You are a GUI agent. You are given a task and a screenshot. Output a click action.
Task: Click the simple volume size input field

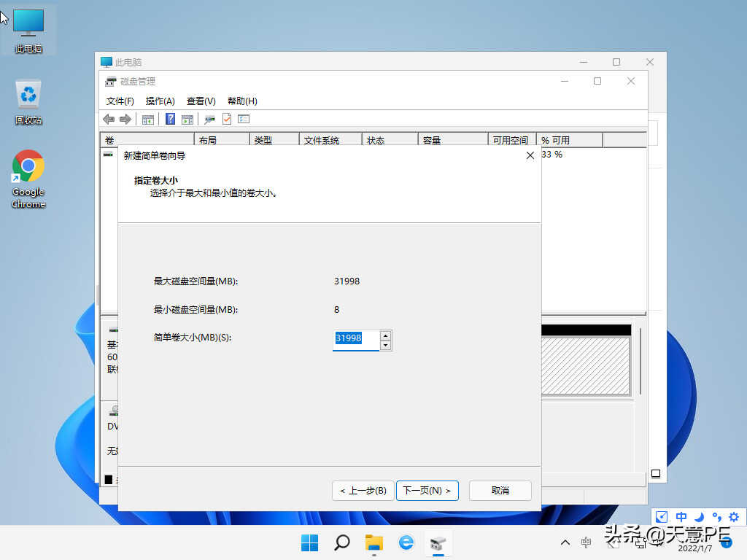(x=356, y=339)
